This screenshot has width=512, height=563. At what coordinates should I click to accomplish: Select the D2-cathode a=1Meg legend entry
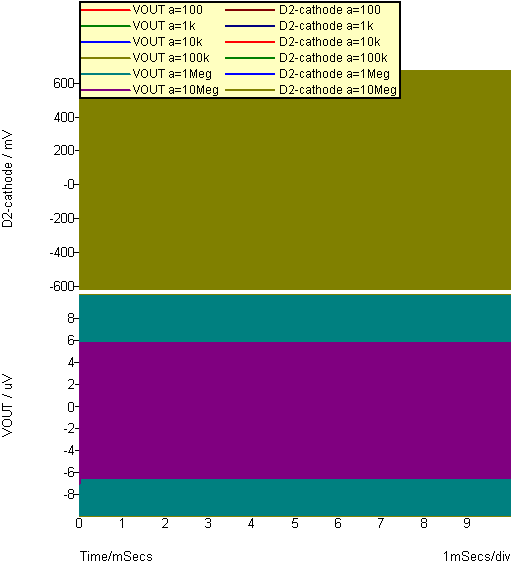click(x=308, y=74)
